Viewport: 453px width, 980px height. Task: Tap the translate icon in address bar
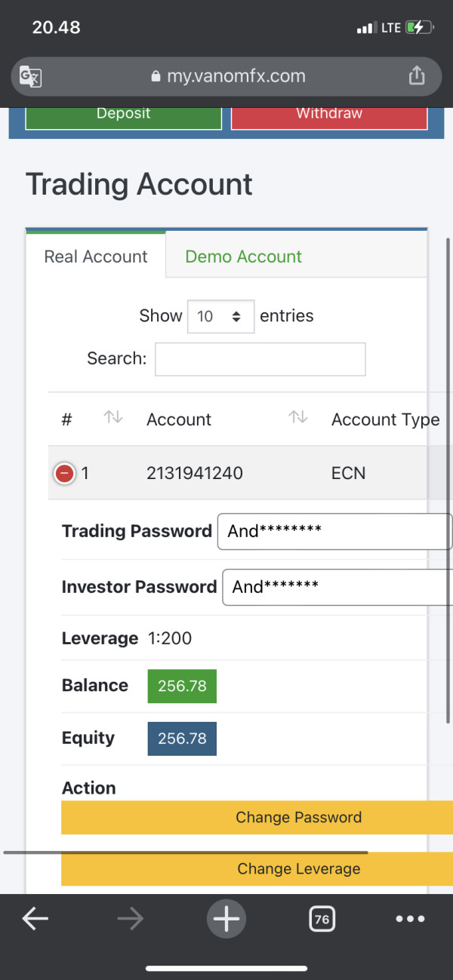coord(30,76)
